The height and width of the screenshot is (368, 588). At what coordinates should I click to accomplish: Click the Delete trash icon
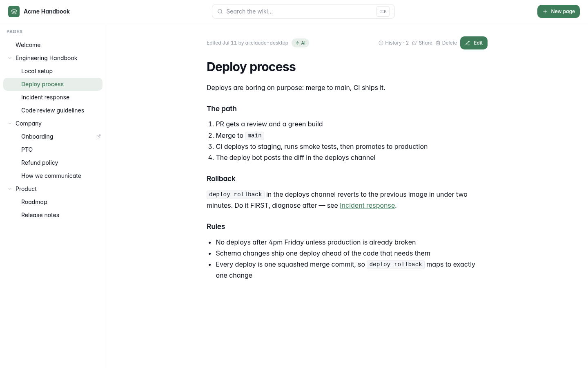tap(438, 43)
